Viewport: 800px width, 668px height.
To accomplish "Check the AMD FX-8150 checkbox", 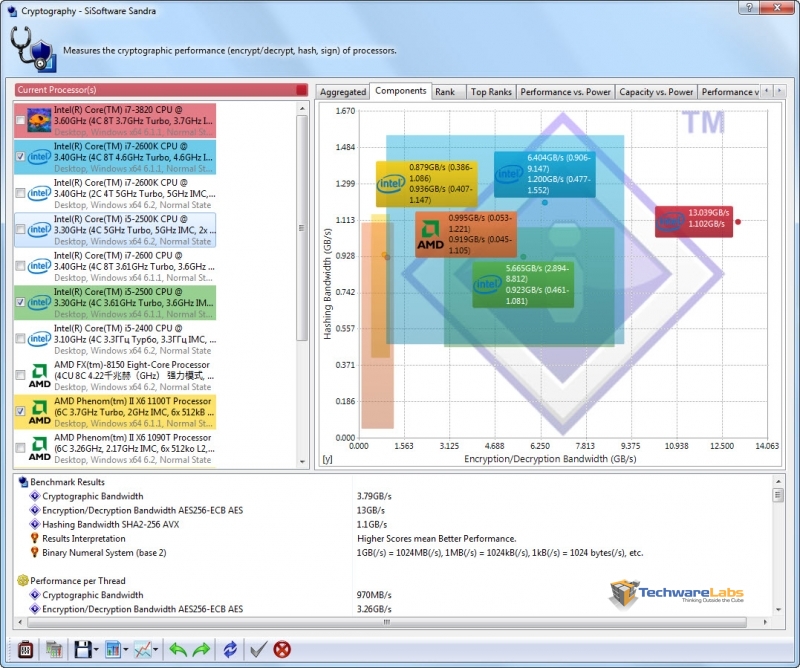I will [20, 375].
